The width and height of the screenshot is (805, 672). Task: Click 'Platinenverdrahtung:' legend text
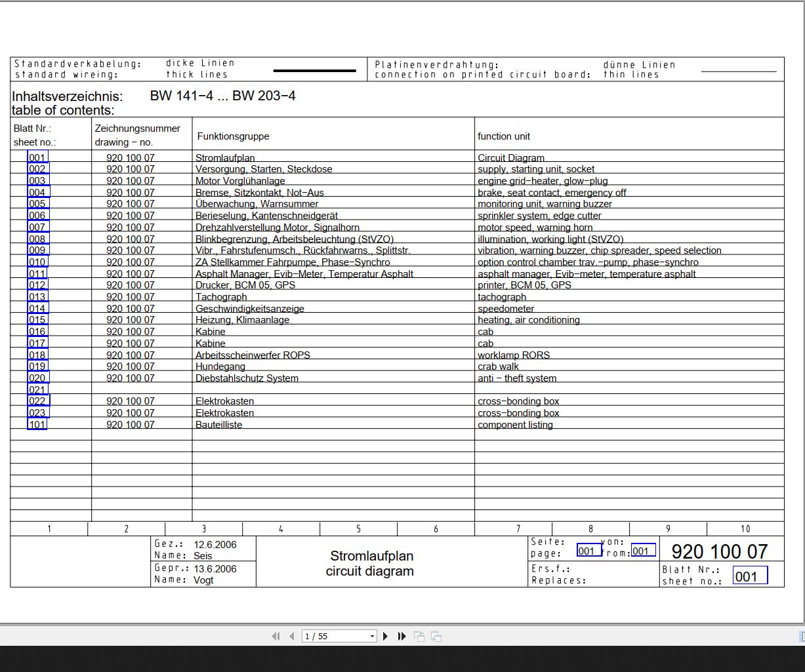pos(437,64)
